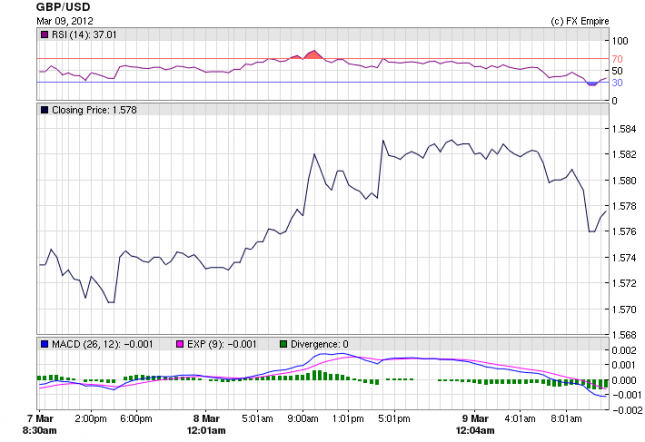The height and width of the screenshot is (442, 645).
Task: Click the dark Closing Price legend swatch
Action: [44, 110]
